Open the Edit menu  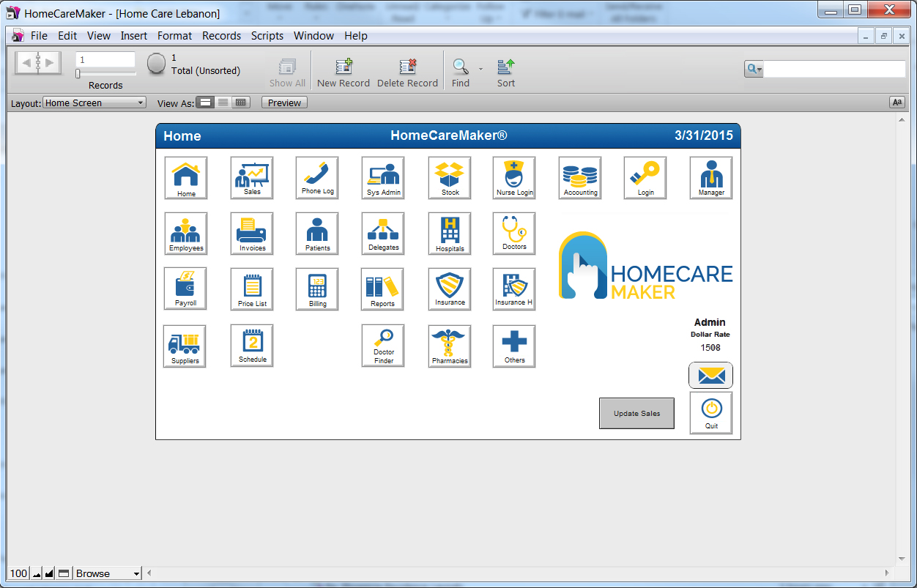click(x=67, y=36)
